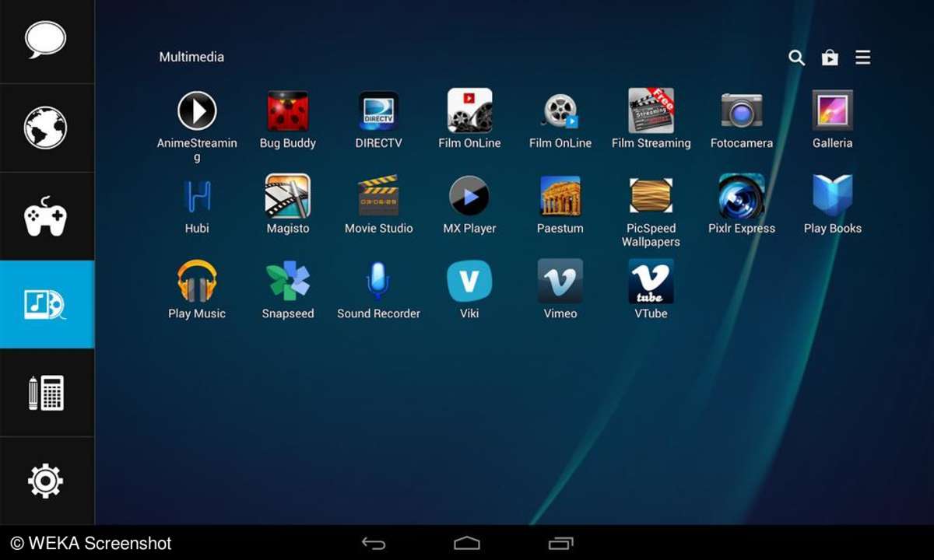Viewport: 934px width, 560px height.
Task: Open the DIRECTV app
Action: coord(379,110)
